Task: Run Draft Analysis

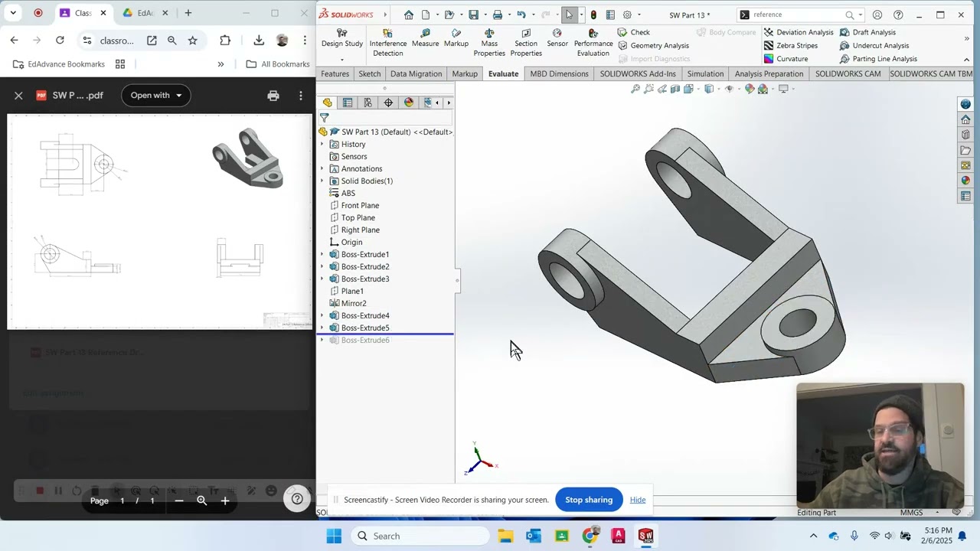Action: click(x=867, y=32)
